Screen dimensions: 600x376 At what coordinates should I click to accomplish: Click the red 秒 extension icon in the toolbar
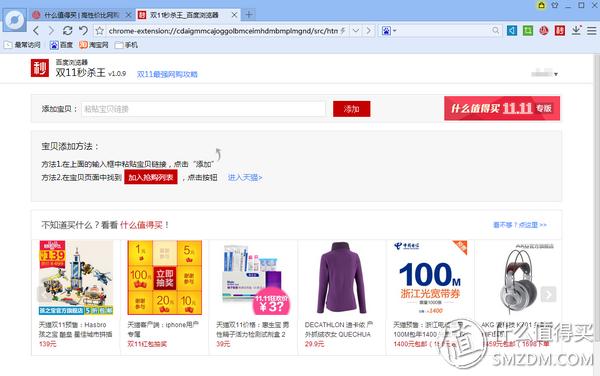560,30
